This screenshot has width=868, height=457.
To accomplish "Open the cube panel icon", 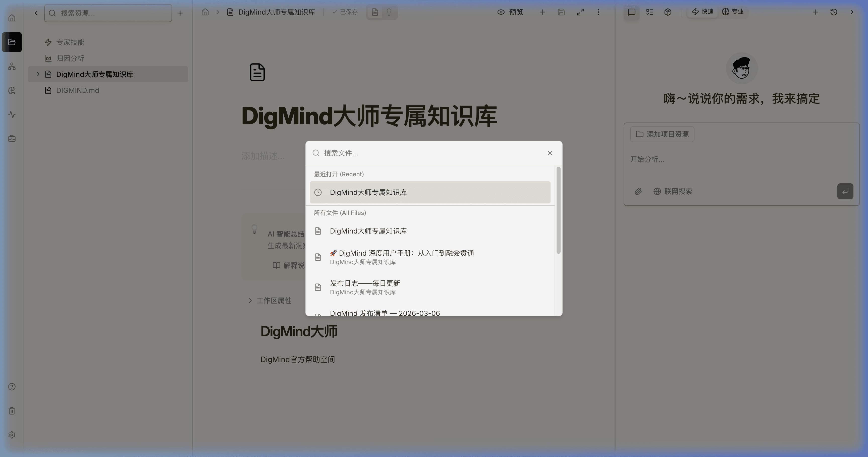I will pos(668,12).
